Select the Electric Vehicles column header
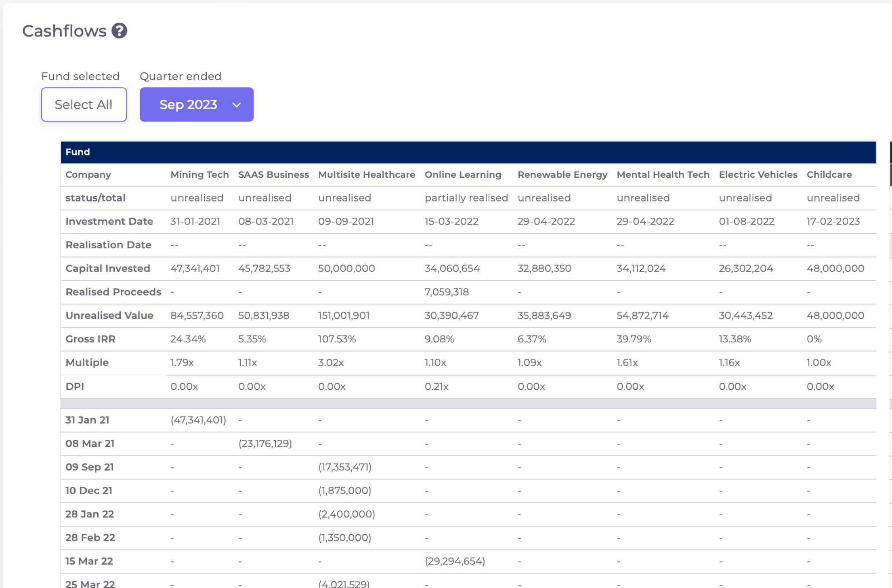This screenshot has width=892, height=588. pos(758,174)
